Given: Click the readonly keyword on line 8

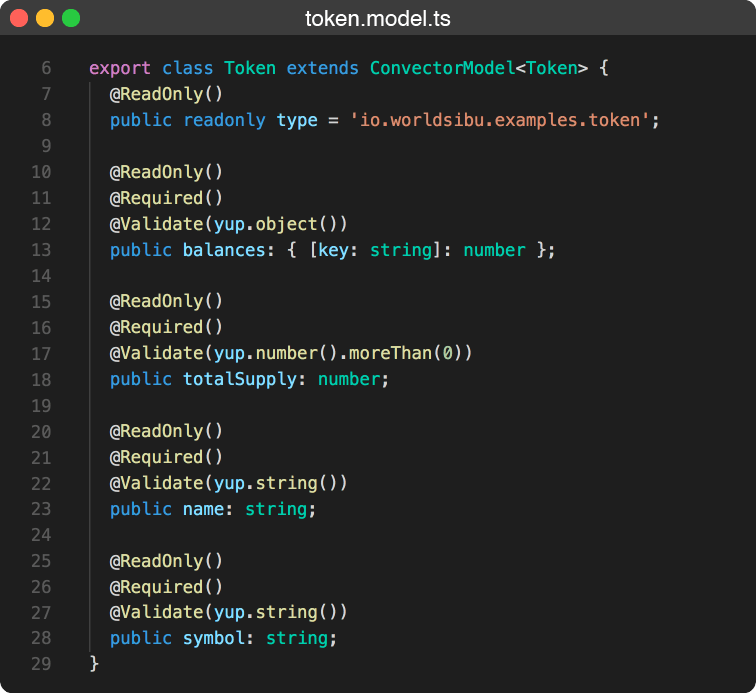Looking at the screenshot, I should coord(224,120).
